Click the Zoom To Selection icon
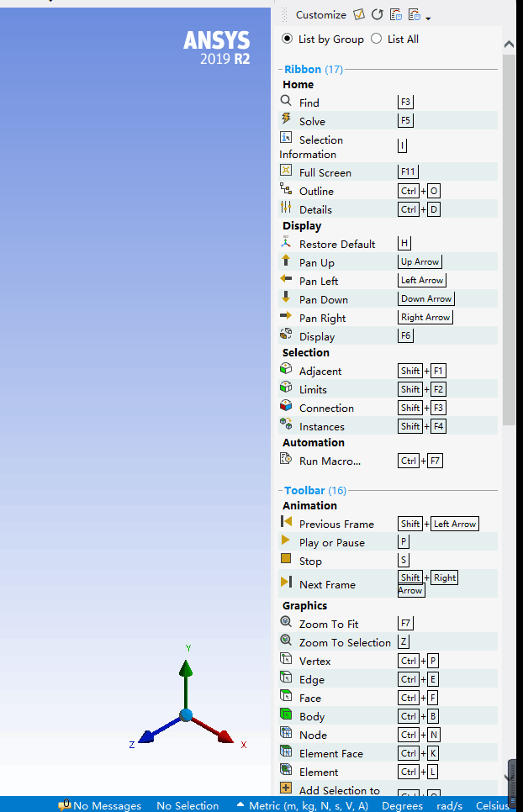 [x=286, y=640]
